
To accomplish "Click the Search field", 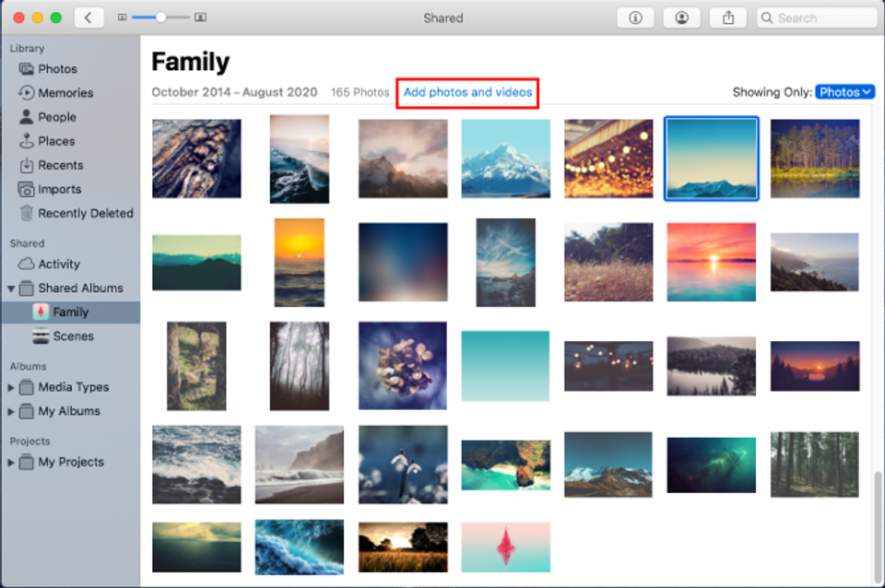I will [x=816, y=18].
